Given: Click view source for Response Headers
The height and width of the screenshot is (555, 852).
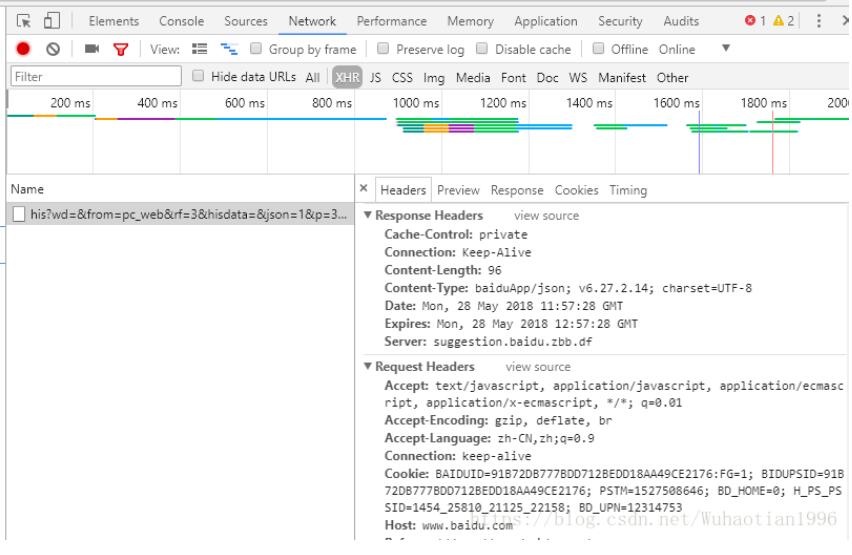Looking at the screenshot, I should pos(546,216).
